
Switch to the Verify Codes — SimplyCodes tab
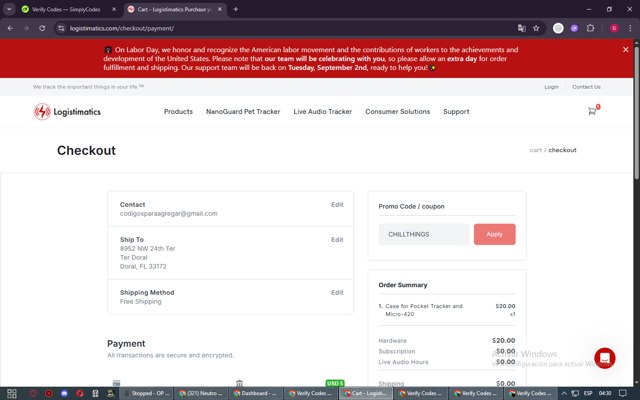[x=65, y=9]
